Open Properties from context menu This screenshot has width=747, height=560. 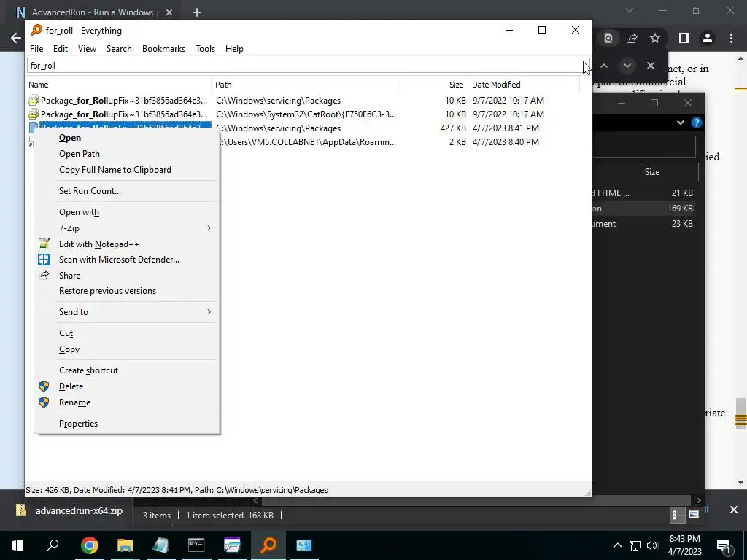(127, 424)
